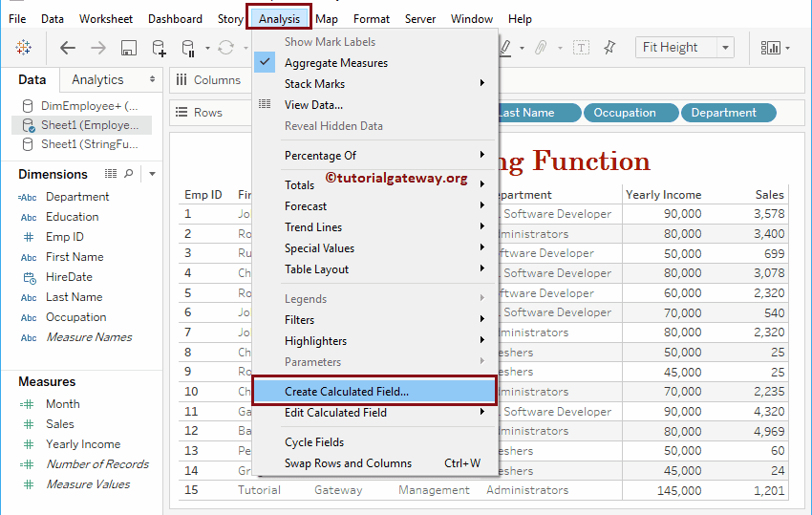This screenshot has height=515, width=812.
Task: Select Sheet1 (Employe... data source
Action: pos(82,125)
